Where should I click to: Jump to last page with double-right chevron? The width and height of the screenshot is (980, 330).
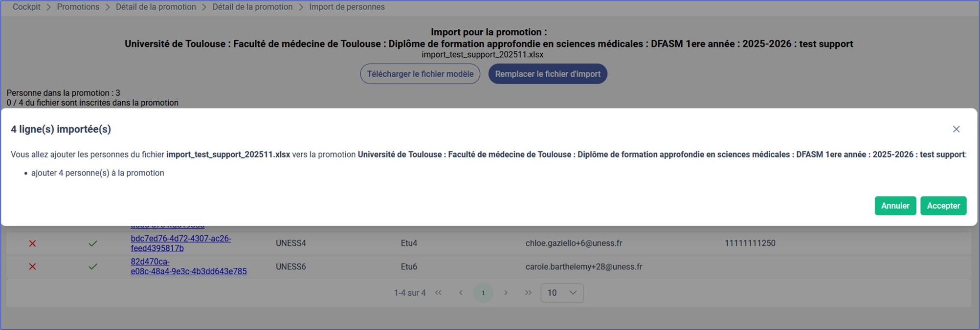tap(528, 293)
